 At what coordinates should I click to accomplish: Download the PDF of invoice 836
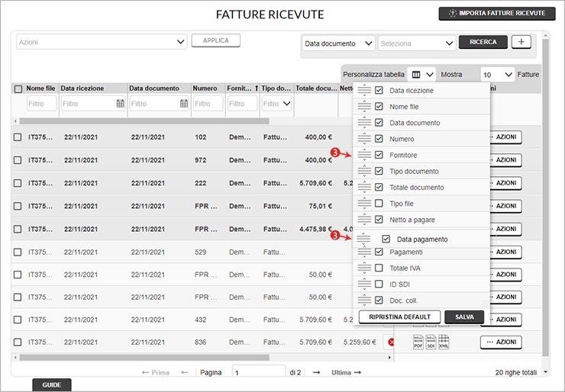coord(418,342)
